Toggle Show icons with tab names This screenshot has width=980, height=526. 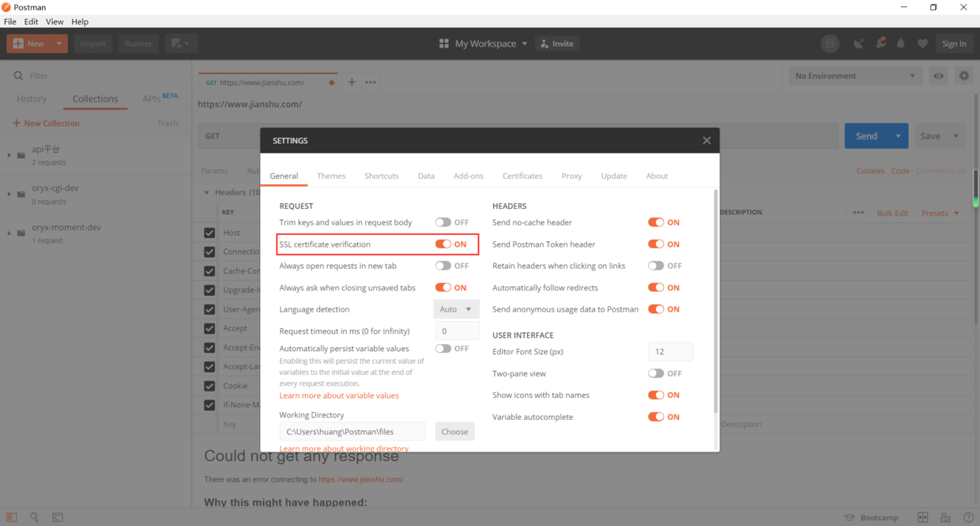pos(656,395)
